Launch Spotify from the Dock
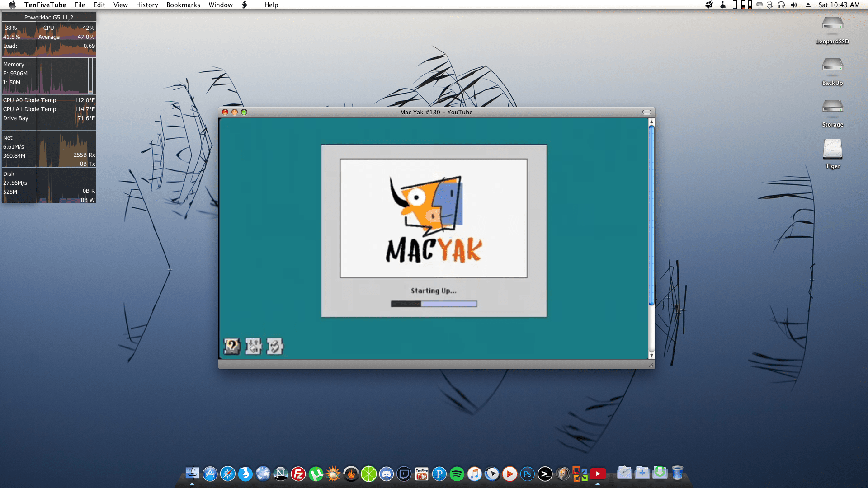 click(457, 474)
